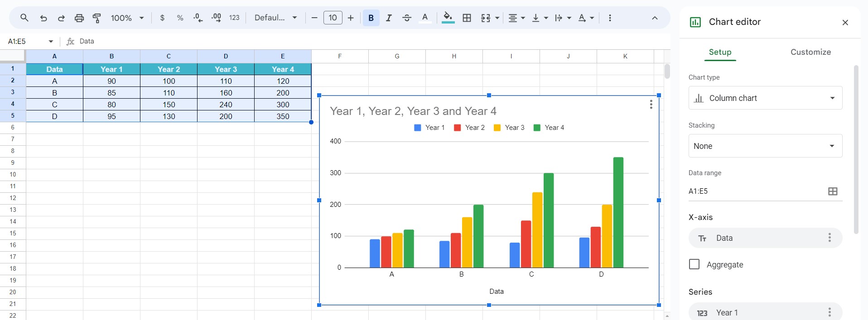Image resolution: width=868 pixels, height=320 pixels.
Task: Open options for X-axis Data item
Action: tap(829, 238)
